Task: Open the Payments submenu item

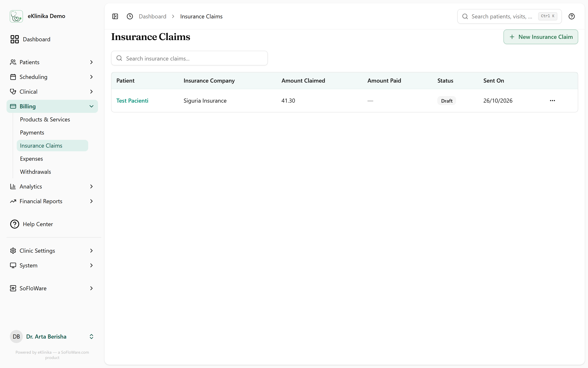Action: [x=52, y=133]
